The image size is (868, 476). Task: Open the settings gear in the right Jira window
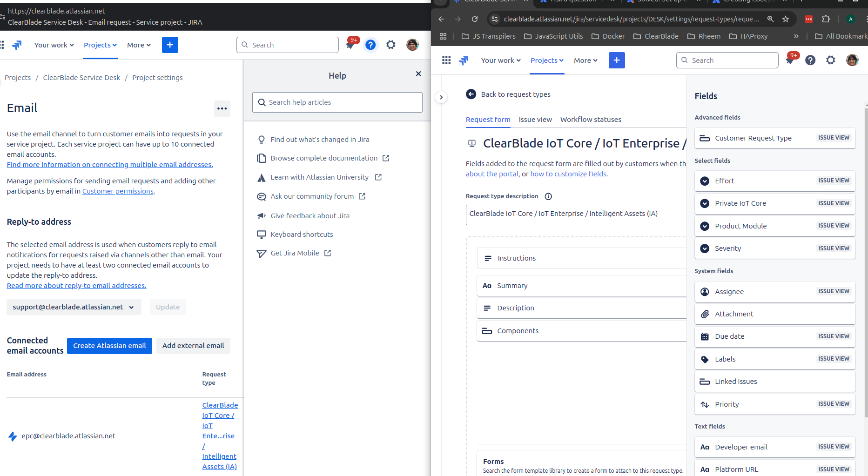pos(831,60)
